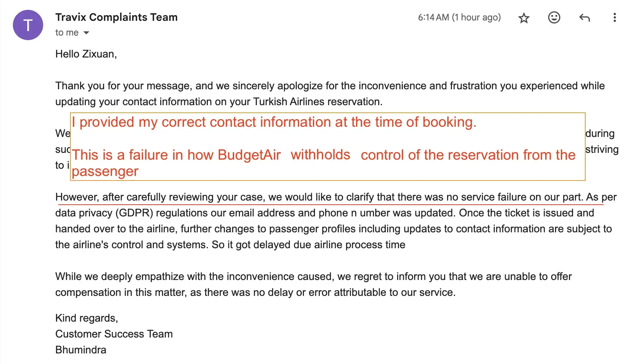Image resolution: width=636 pixels, height=364 pixels.
Task: Click 'BudgetAir' in the red annotation box
Action: [x=249, y=155]
